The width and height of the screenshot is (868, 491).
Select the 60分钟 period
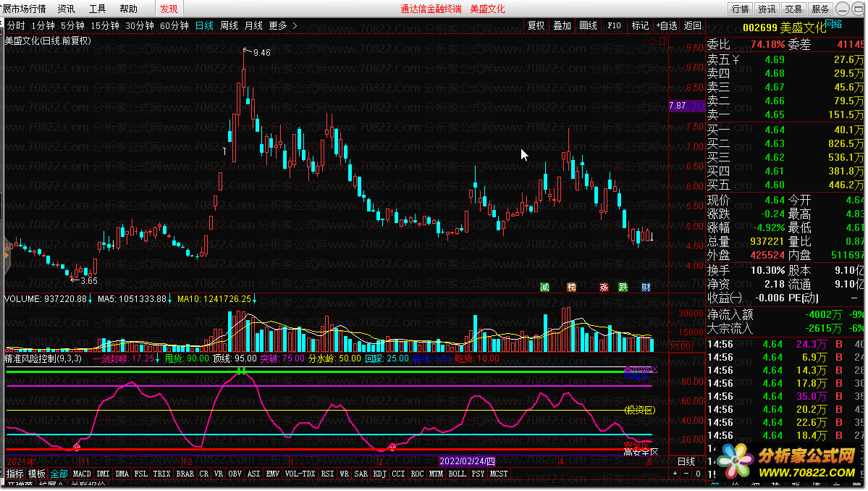pyautogui.click(x=174, y=25)
